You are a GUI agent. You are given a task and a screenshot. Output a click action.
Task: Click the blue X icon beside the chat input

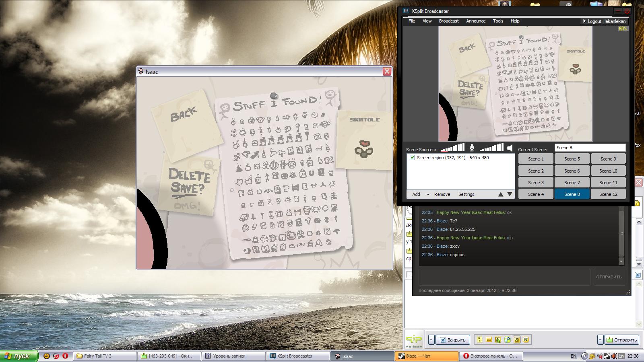click(x=638, y=275)
